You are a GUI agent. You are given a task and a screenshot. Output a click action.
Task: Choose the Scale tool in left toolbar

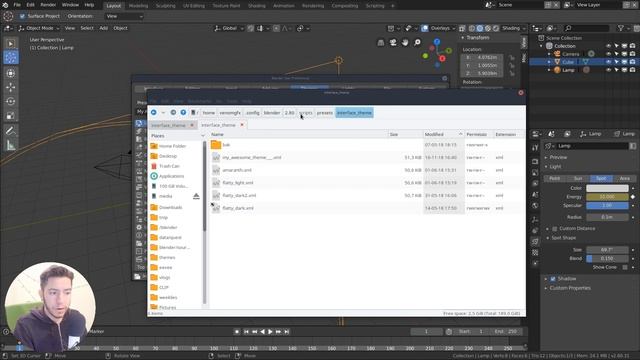click(x=11, y=116)
